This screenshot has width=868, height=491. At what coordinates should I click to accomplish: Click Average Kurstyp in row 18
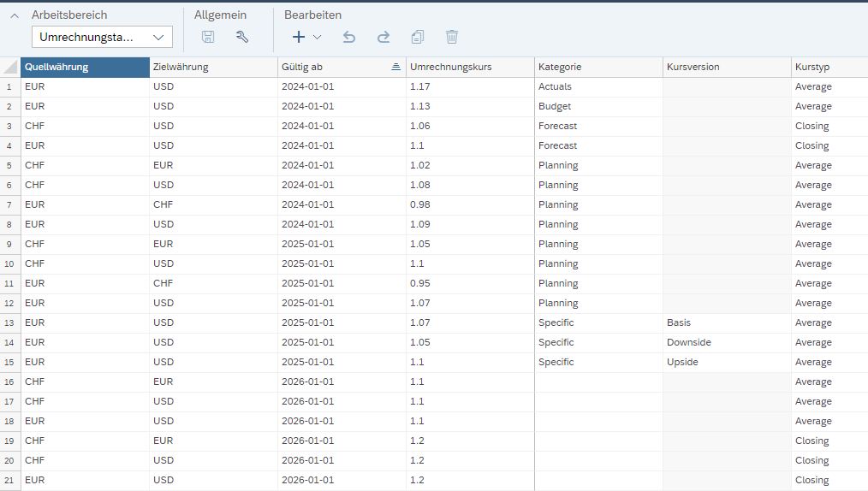[829, 422]
